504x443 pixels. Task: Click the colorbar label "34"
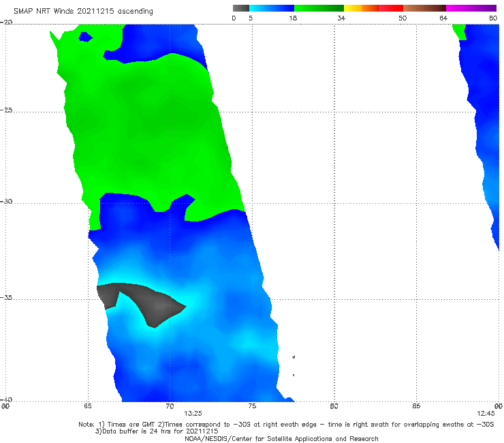341,18
